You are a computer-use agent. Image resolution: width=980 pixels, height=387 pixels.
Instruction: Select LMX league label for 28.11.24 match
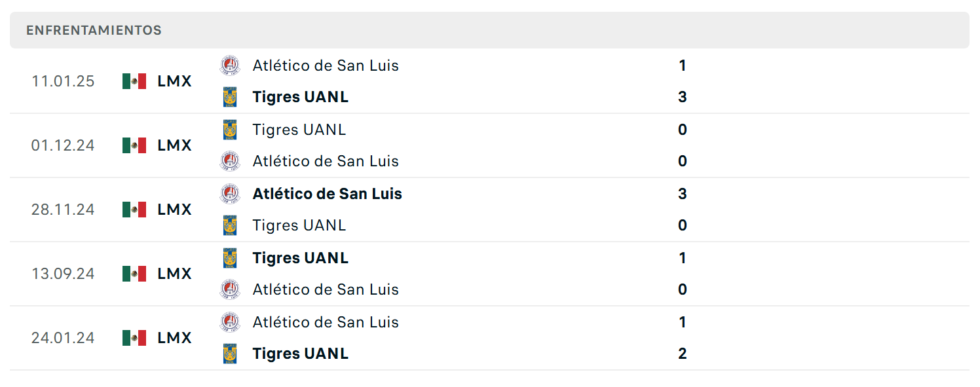(175, 210)
